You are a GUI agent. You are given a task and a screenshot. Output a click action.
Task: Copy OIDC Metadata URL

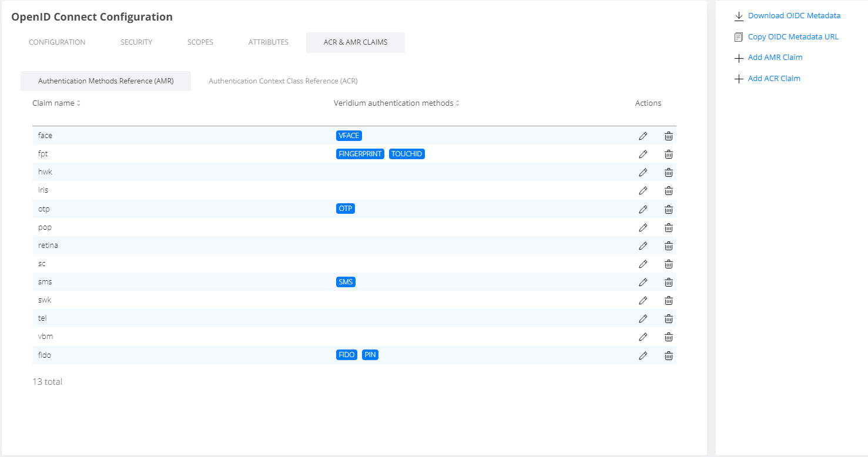793,36
